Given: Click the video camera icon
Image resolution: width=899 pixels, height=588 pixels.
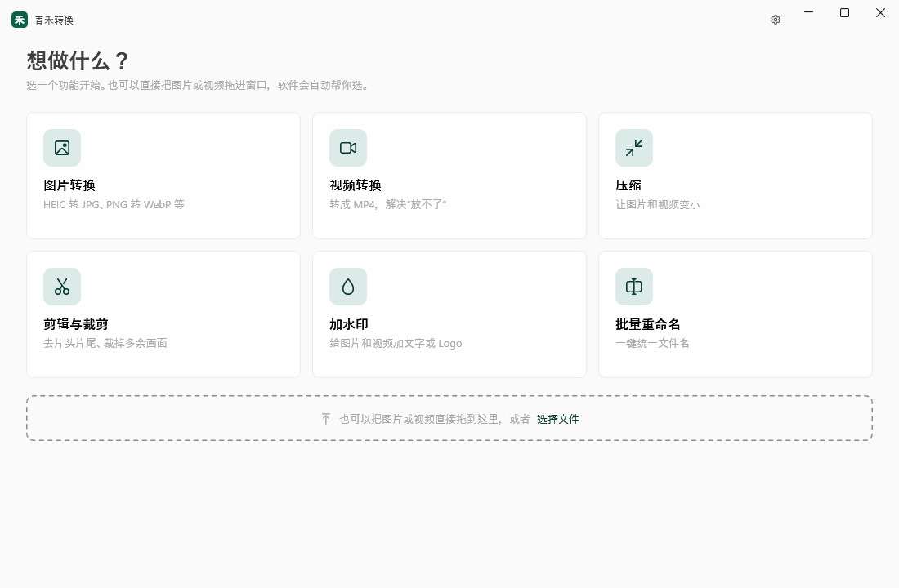Looking at the screenshot, I should coord(348,148).
